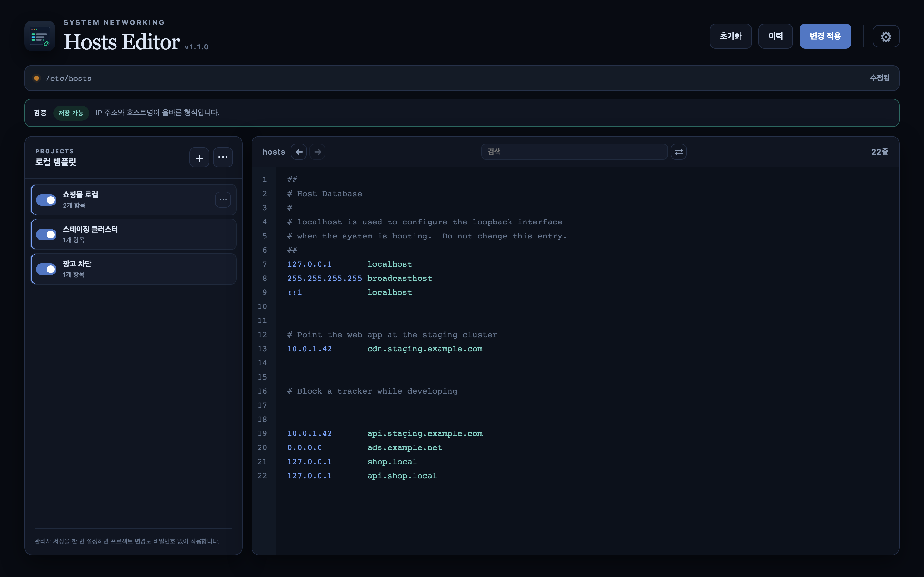Click the hosts tab label in editor
This screenshot has width=924, height=577.
[274, 152]
